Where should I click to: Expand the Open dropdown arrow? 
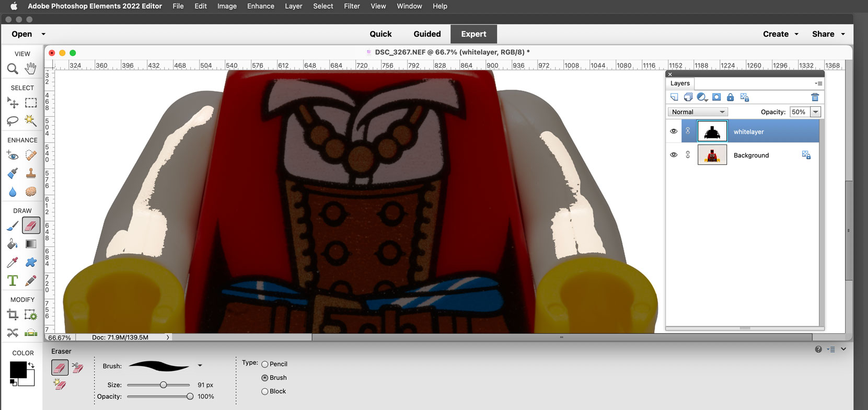pos(43,34)
